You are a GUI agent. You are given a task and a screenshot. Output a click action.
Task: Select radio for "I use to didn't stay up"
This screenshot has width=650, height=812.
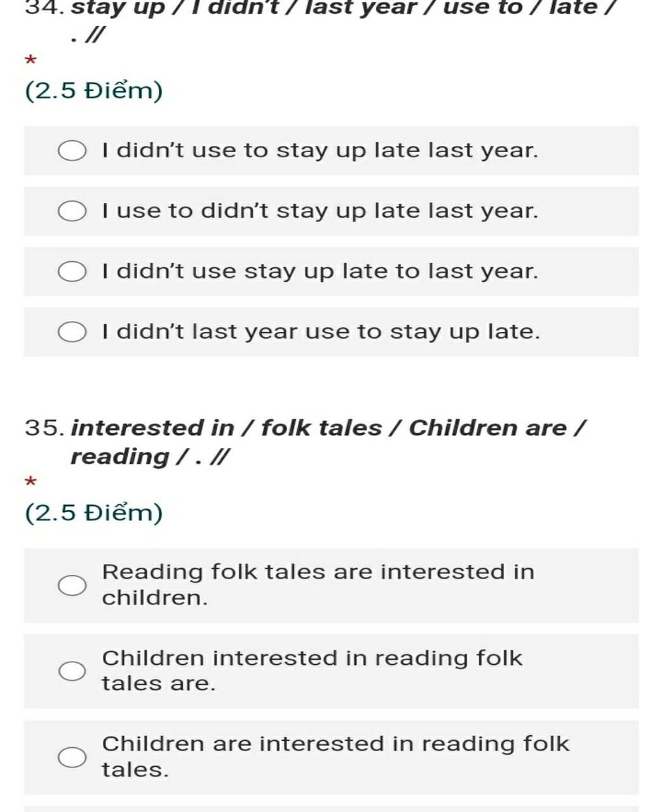(72, 211)
